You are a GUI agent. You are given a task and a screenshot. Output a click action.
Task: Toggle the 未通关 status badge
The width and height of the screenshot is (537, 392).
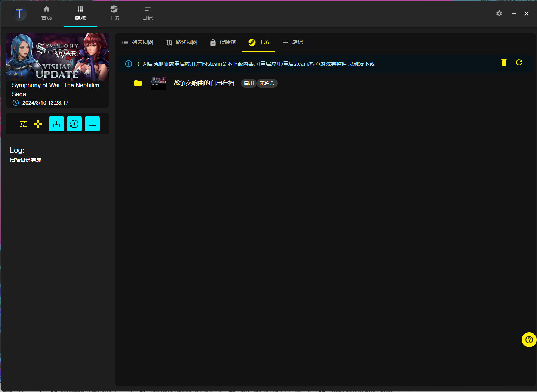pos(267,83)
